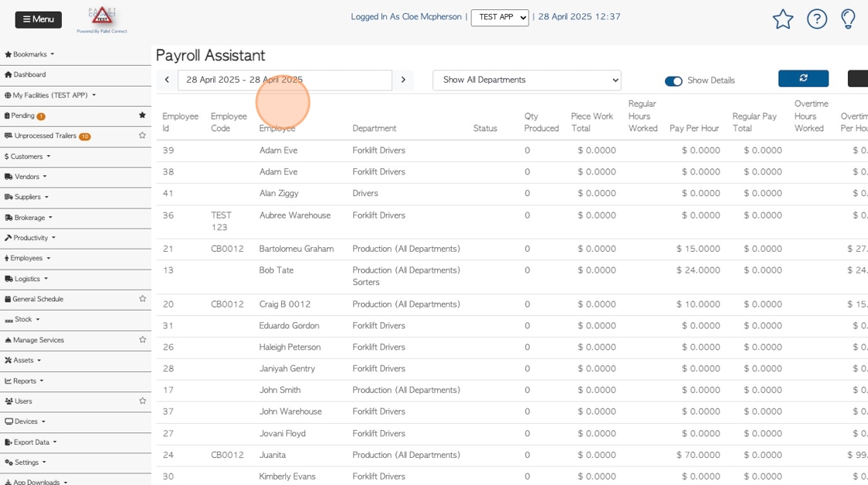
Task: Expand the Logistics menu
Action: click(x=26, y=279)
